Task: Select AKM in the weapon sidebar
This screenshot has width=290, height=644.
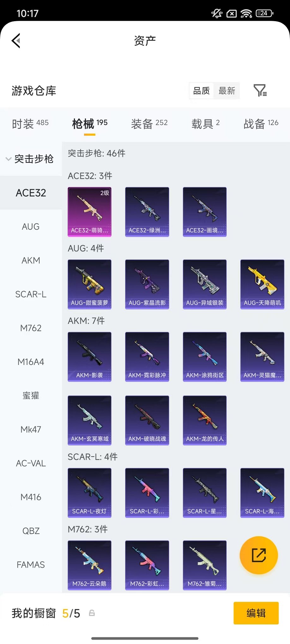Action: [x=31, y=260]
